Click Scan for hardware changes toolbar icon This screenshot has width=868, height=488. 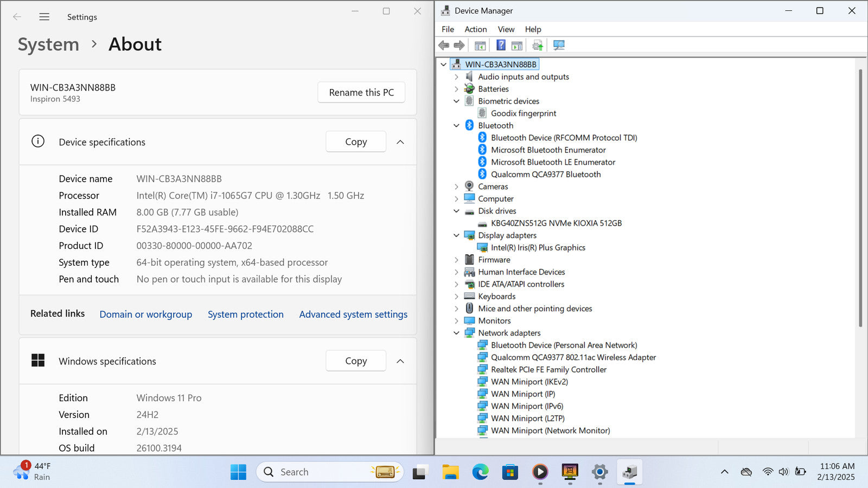tap(559, 46)
